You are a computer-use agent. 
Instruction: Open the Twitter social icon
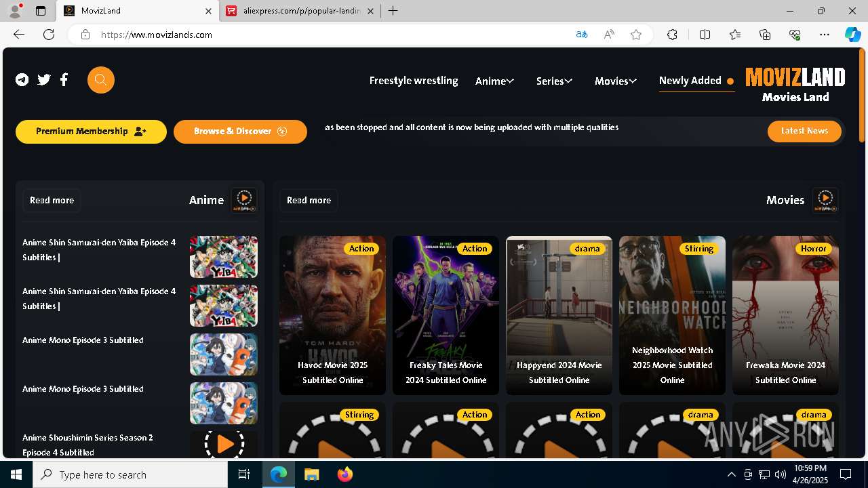tap(44, 80)
